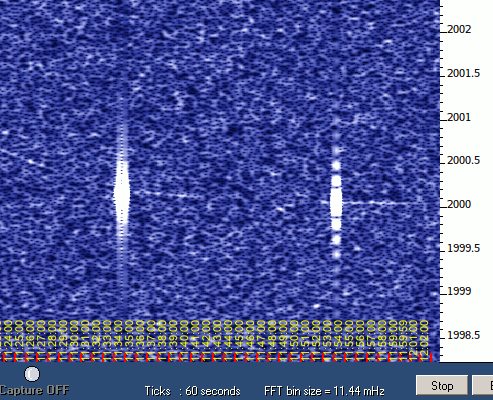Click the 11:30:00 time tick label
Screen dimensions: 493x400
coord(74,341)
